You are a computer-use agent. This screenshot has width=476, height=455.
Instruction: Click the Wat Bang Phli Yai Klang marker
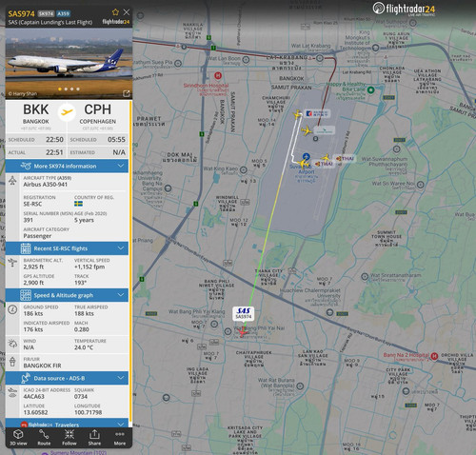[214, 325]
